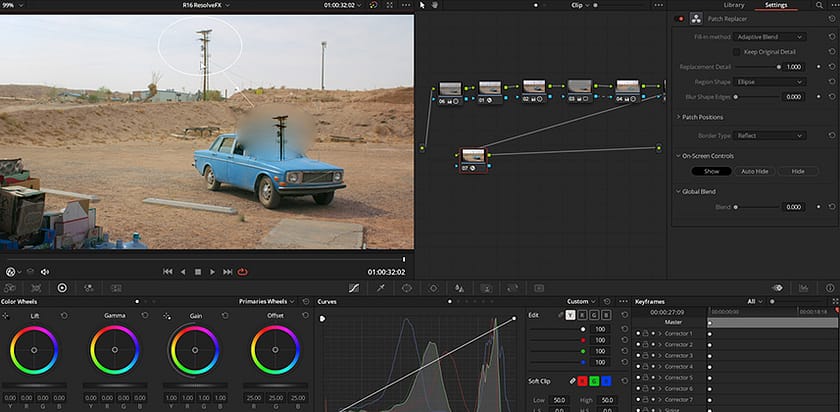
Task: Open the Power Window palette
Action: click(407, 288)
